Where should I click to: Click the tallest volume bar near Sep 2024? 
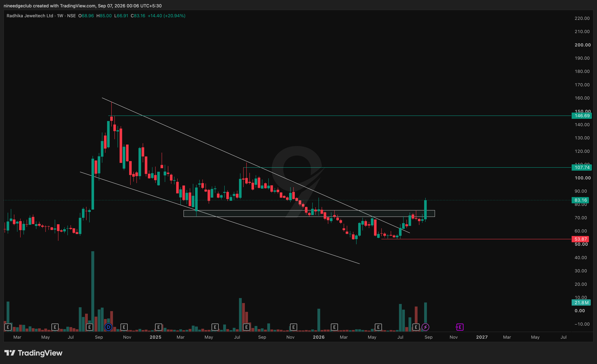(93, 291)
